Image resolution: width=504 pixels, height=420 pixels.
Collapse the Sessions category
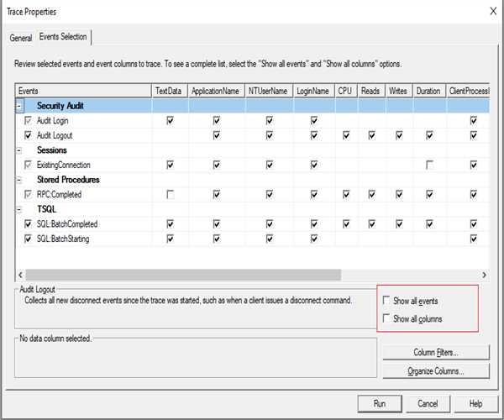click(19, 150)
